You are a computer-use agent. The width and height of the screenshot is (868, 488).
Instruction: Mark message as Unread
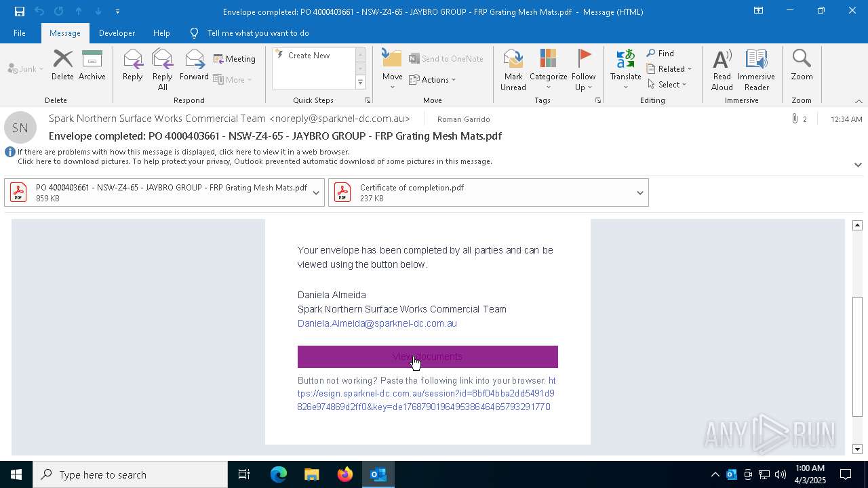pyautogui.click(x=513, y=69)
